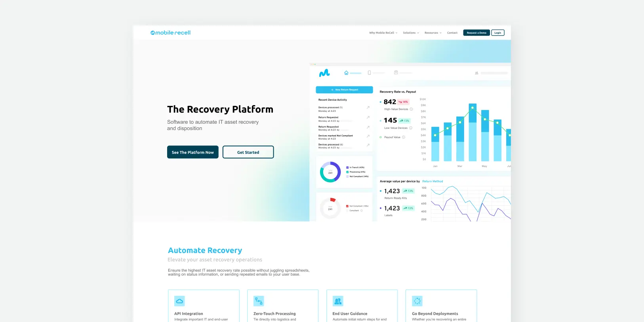Click the compliance donut chart with red segment
Viewport: 644px width, 322px height.
(330, 208)
